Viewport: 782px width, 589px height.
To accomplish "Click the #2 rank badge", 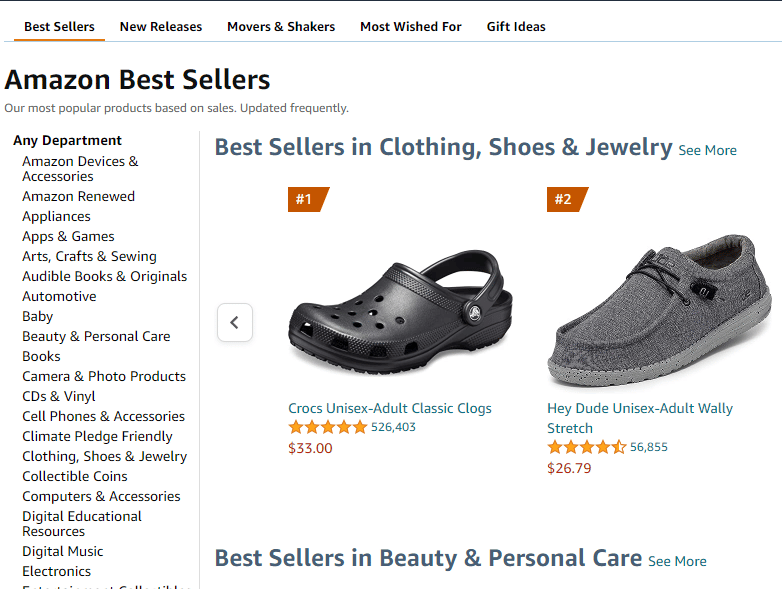I will point(565,199).
